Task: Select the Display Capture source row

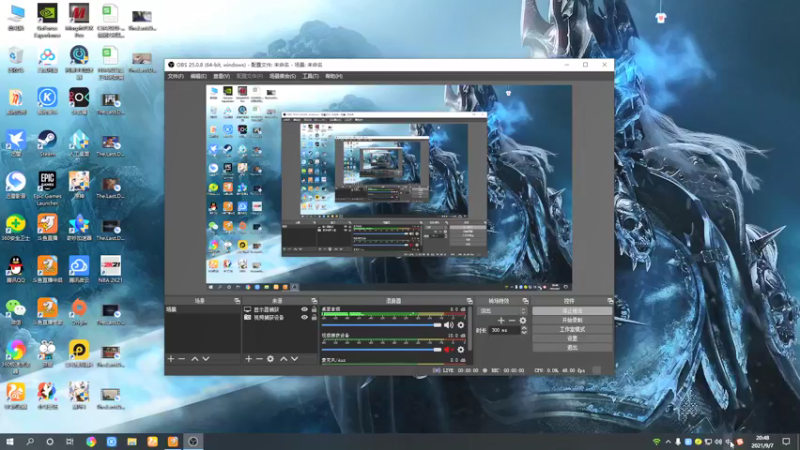Action: coord(280,310)
